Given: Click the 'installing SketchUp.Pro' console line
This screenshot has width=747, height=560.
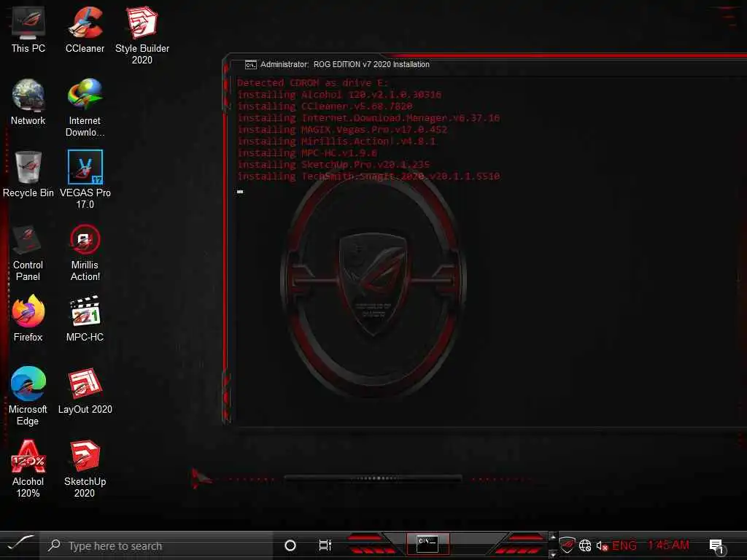Looking at the screenshot, I should coord(333,165).
